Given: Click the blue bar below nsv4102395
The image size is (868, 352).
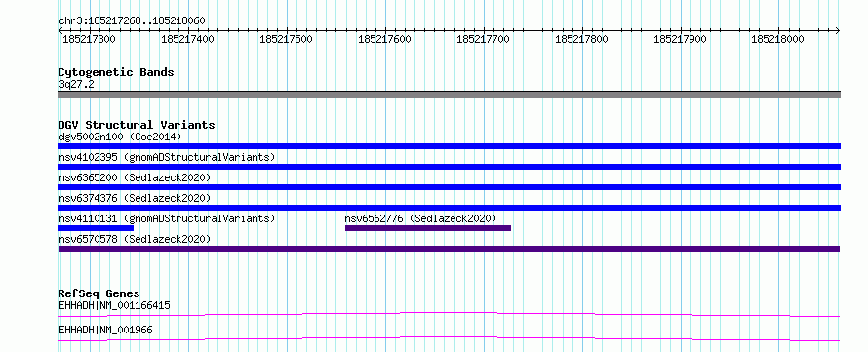Looking at the screenshot, I should tap(449, 167).
